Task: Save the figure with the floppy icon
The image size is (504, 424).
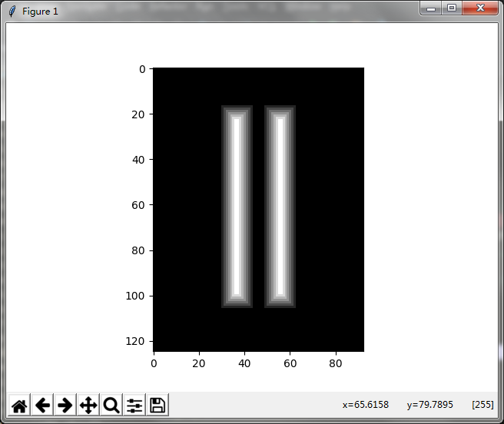Action: (x=157, y=405)
